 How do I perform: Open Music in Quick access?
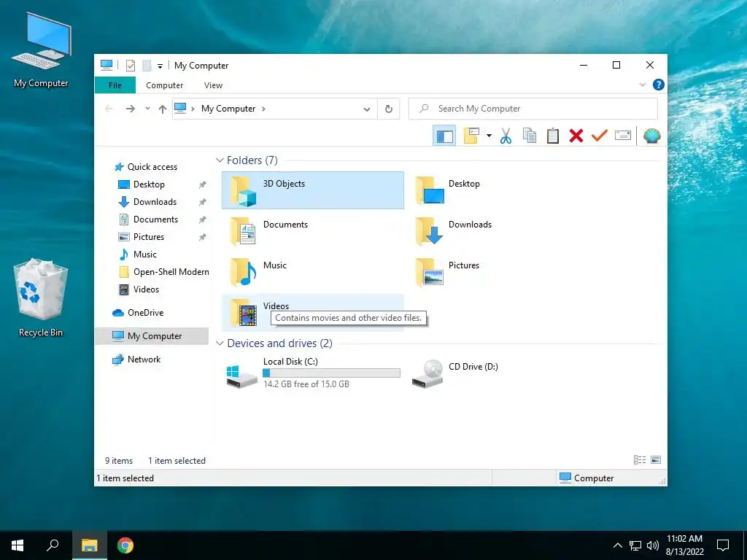click(x=145, y=254)
